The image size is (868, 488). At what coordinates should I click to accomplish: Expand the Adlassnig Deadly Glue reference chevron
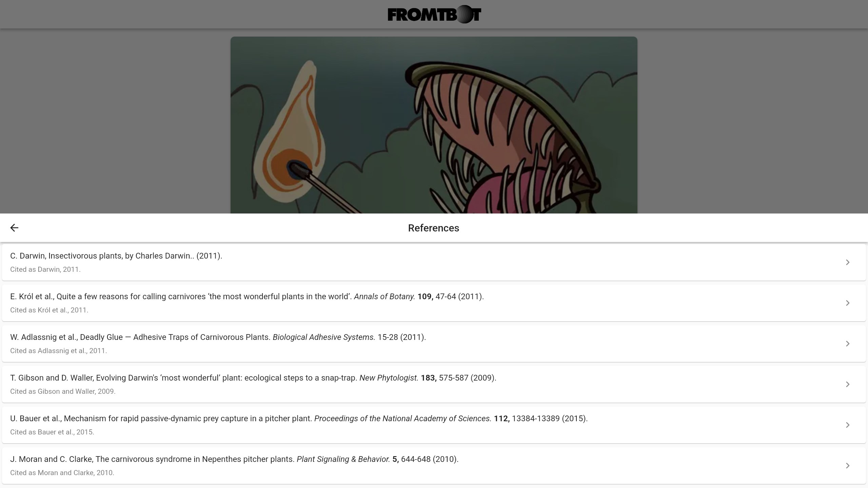(847, 344)
